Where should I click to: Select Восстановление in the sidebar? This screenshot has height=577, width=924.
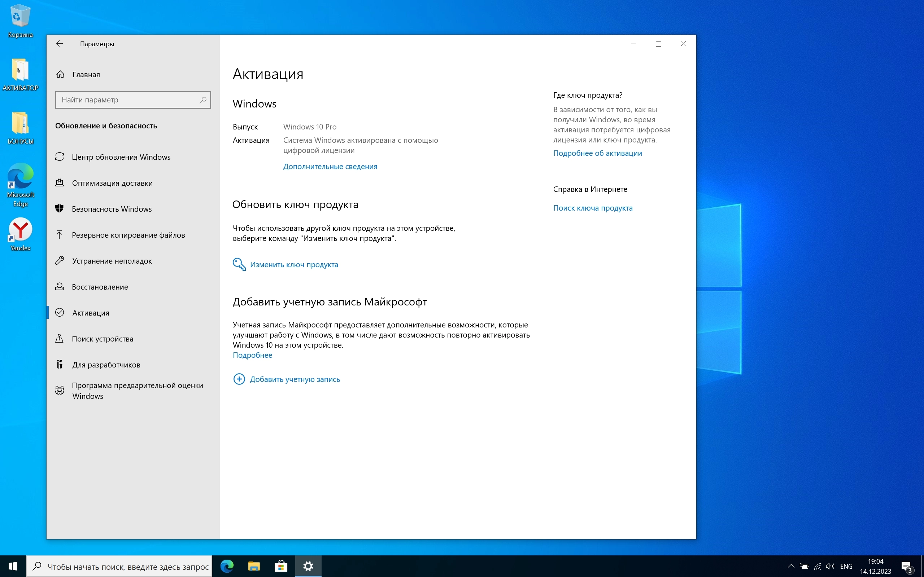pyautogui.click(x=100, y=287)
